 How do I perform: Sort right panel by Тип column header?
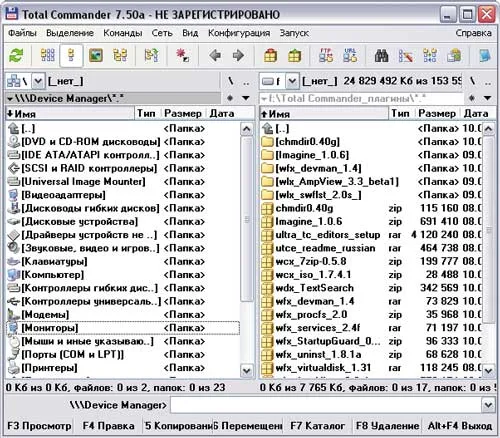click(x=401, y=114)
